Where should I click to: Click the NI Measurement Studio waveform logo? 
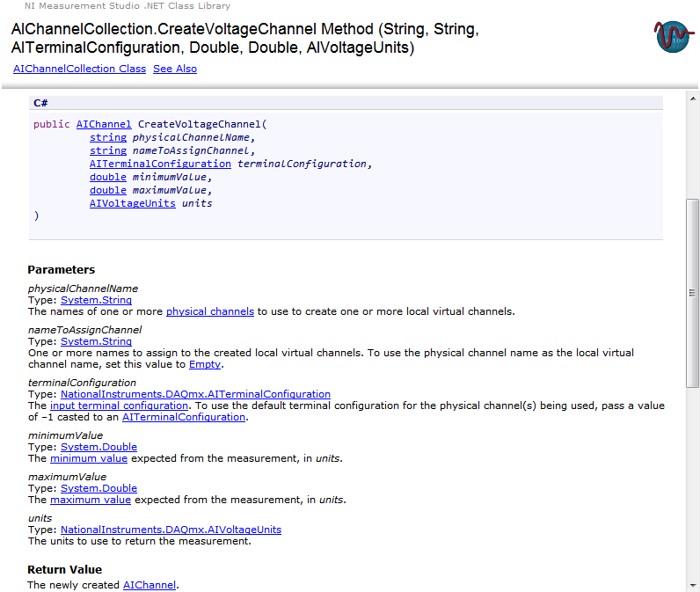pyautogui.click(x=674, y=36)
